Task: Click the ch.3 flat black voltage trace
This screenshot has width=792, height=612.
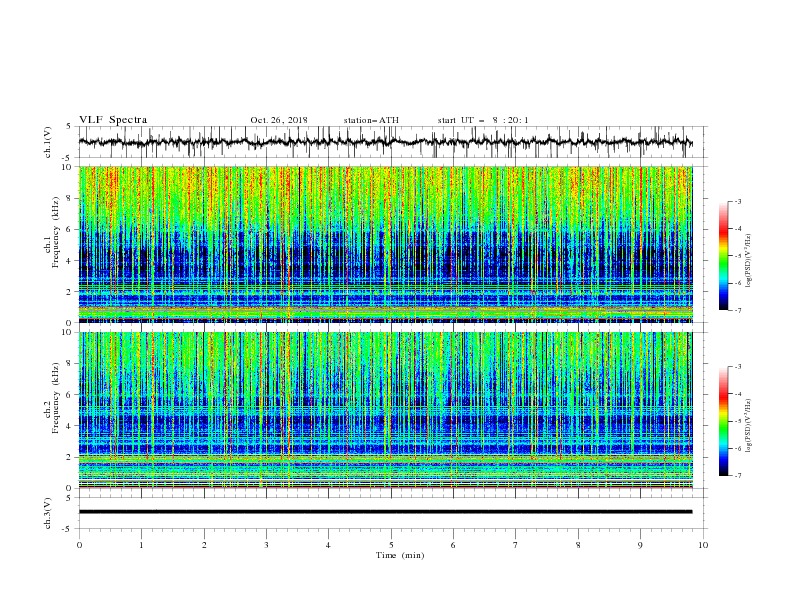Action: (385, 512)
